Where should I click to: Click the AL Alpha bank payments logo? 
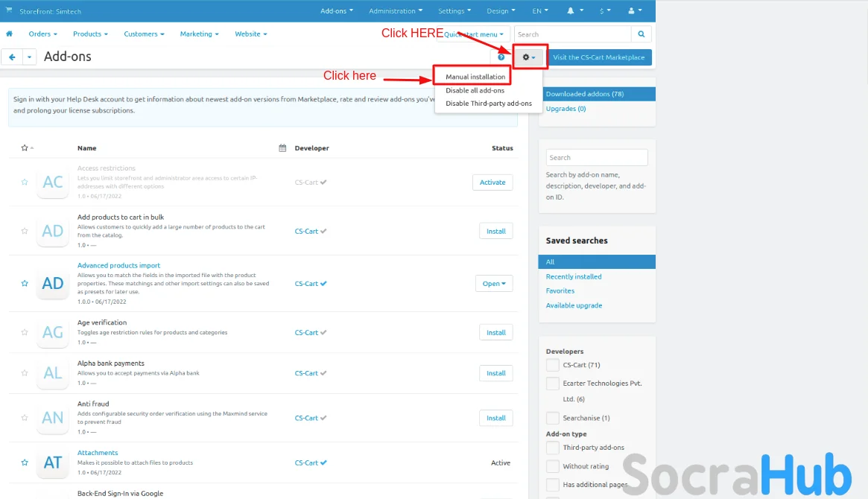53,373
